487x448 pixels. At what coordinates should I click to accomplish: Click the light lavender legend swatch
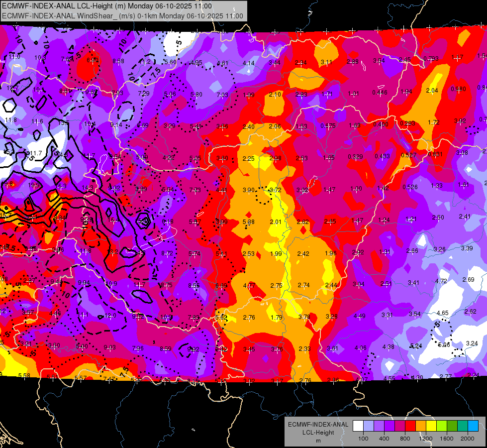pyautogui.click(x=369, y=426)
